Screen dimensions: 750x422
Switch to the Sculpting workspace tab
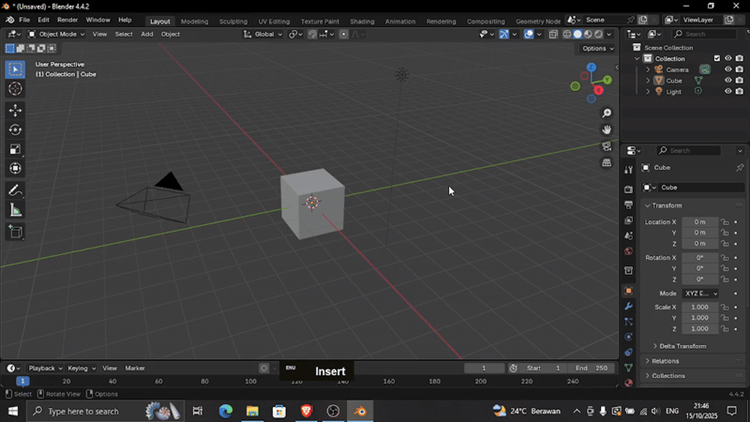233,20
